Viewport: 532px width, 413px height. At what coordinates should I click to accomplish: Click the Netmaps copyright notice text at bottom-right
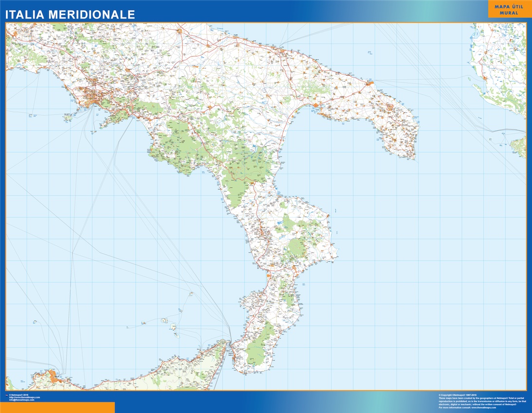(481, 399)
